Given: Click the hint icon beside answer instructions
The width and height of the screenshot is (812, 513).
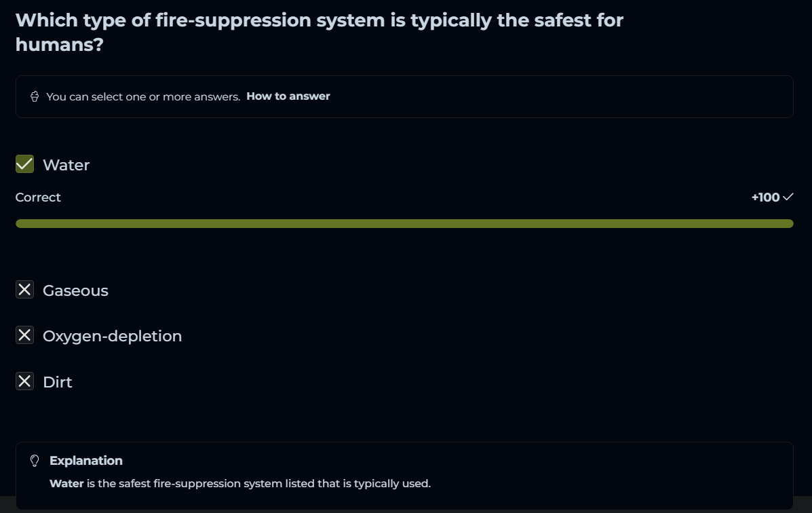Looking at the screenshot, I should (x=35, y=96).
